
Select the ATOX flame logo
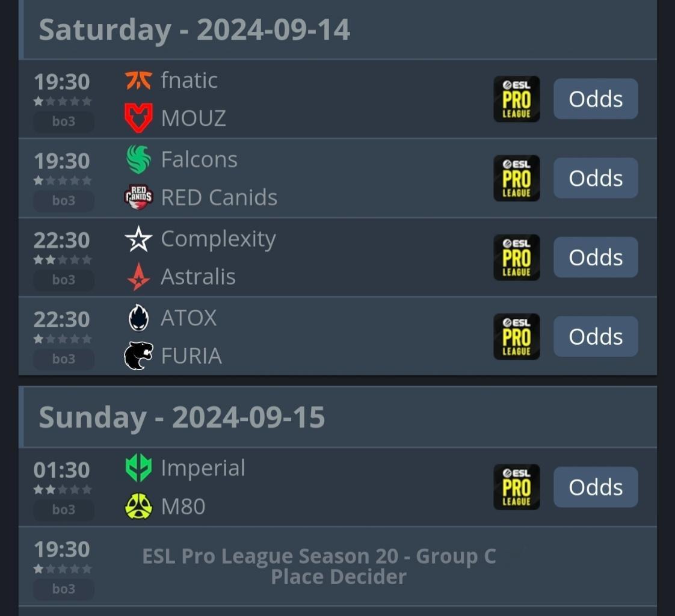tap(138, 318)
